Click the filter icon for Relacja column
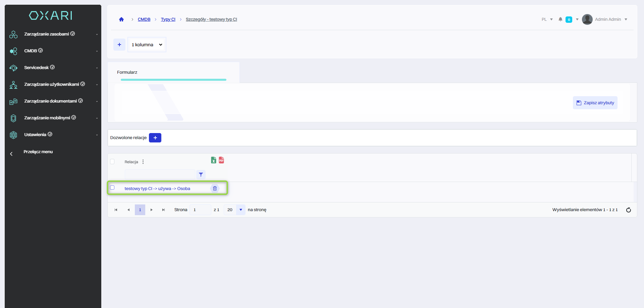This screenshot has width=644, height=308. pos(201,175)
